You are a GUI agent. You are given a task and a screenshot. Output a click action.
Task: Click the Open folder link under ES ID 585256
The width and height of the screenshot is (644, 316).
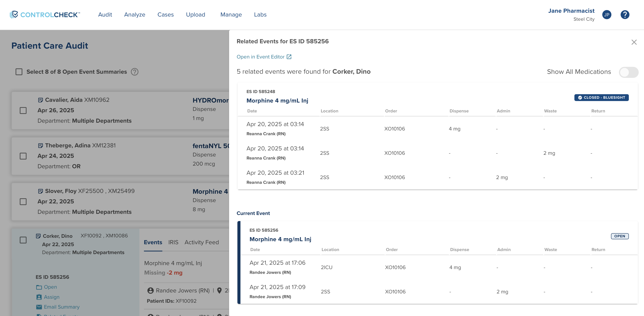click(50, 287)
